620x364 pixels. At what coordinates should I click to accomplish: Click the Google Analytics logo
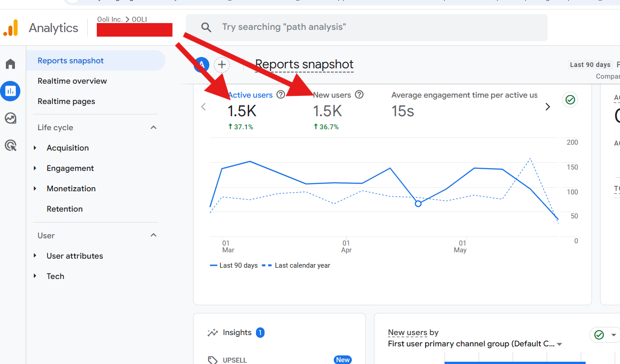10,28
